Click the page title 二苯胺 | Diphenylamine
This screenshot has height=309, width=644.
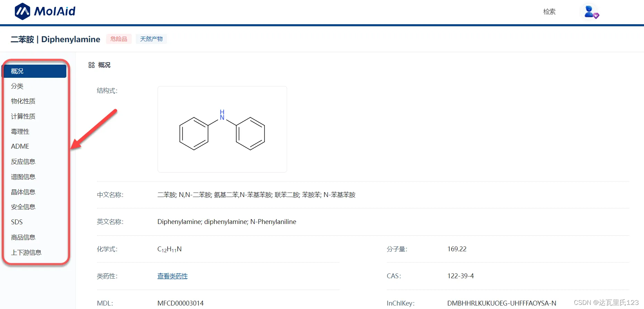[x=55, y=39]
